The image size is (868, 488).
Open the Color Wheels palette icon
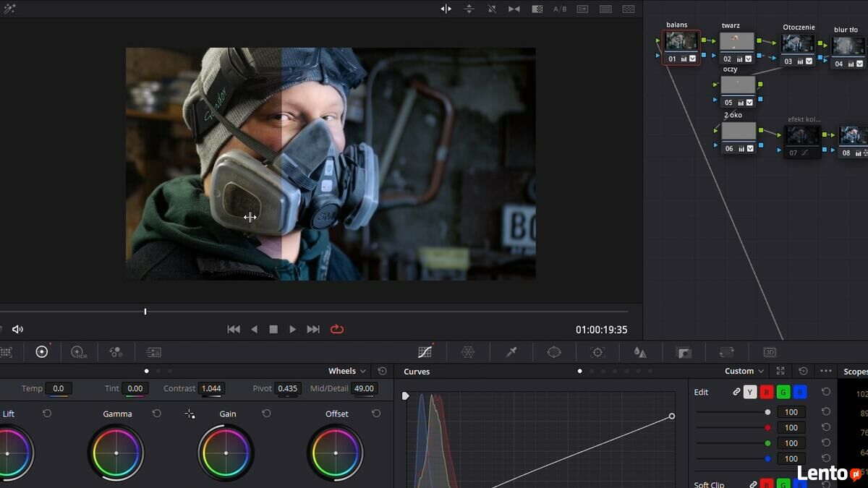point(42,352)
